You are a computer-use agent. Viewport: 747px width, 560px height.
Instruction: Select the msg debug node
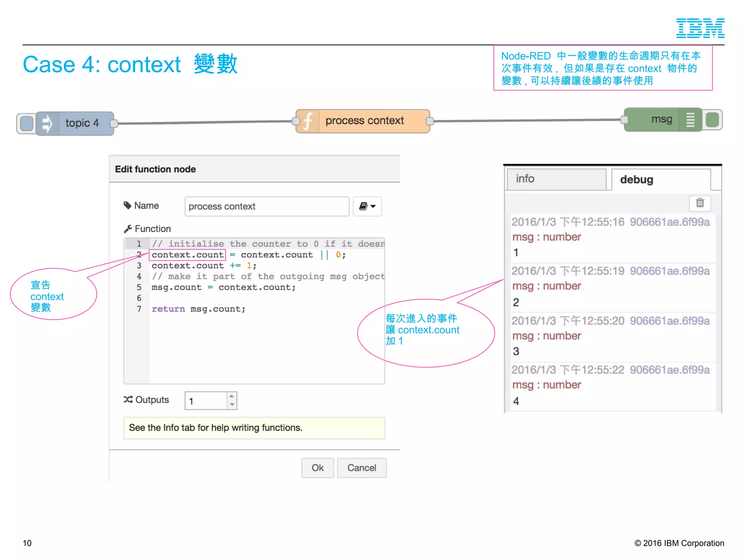pos(662,119)
